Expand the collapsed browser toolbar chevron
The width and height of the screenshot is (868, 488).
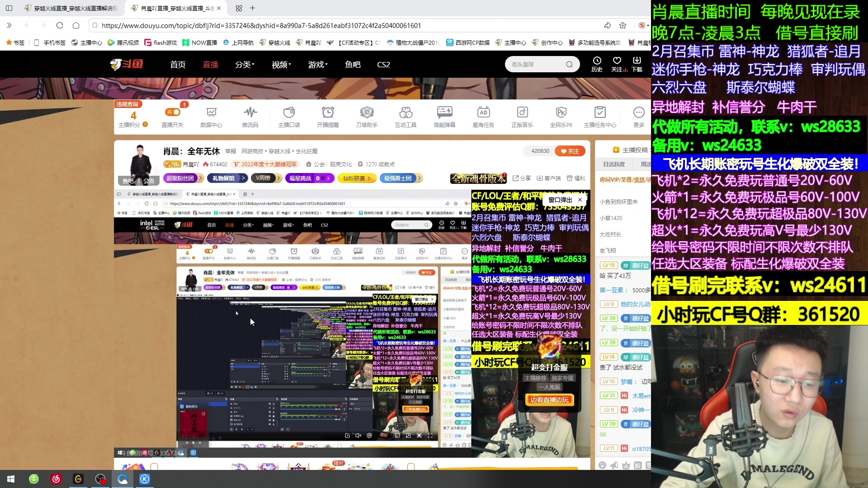(9, 25)
